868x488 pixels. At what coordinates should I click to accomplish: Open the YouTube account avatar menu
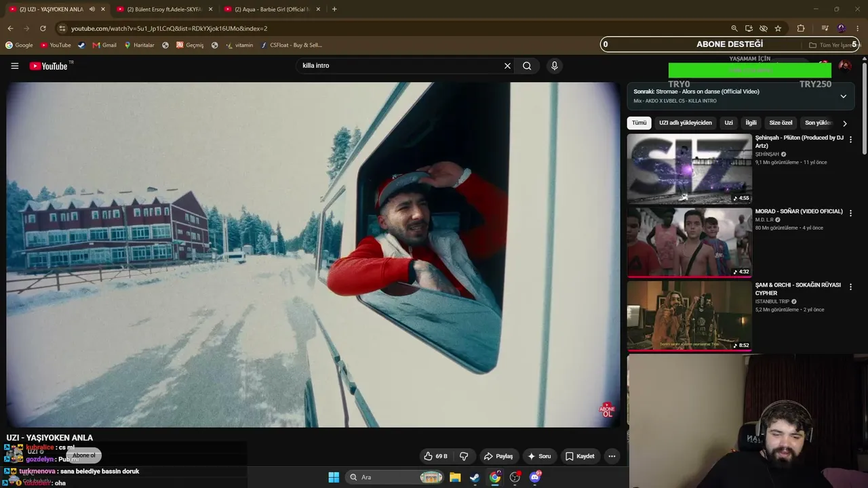[845, 66]
